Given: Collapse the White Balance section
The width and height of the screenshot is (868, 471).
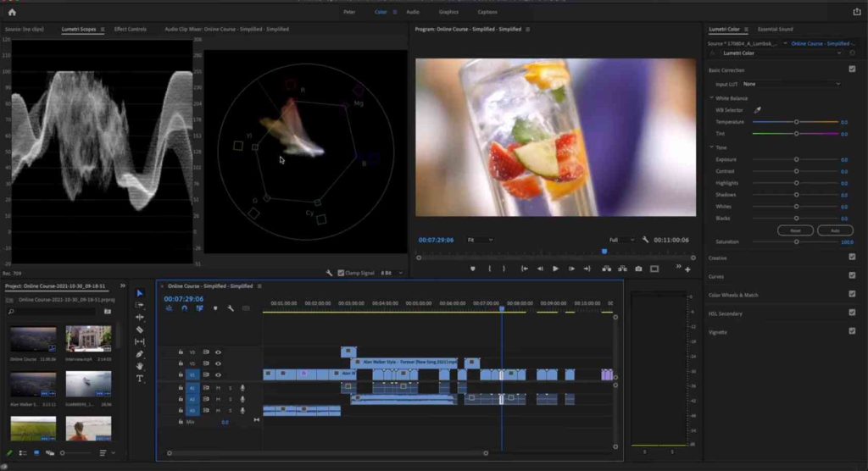Looking at the screenshot, I should pos(712,98).
